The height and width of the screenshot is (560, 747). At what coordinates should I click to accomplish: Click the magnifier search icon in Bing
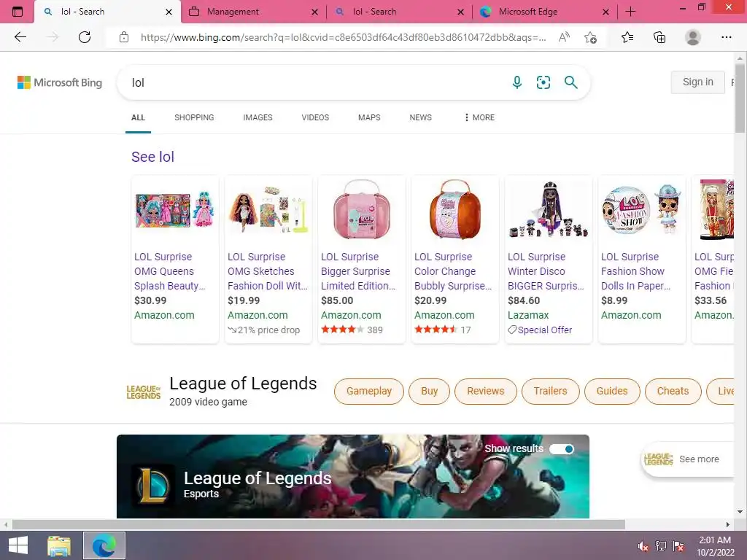570,82
